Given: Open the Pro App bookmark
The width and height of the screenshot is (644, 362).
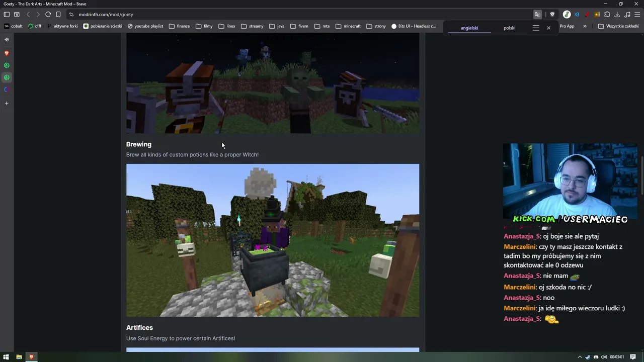Looking at the screenshot, I should point(567,26).
